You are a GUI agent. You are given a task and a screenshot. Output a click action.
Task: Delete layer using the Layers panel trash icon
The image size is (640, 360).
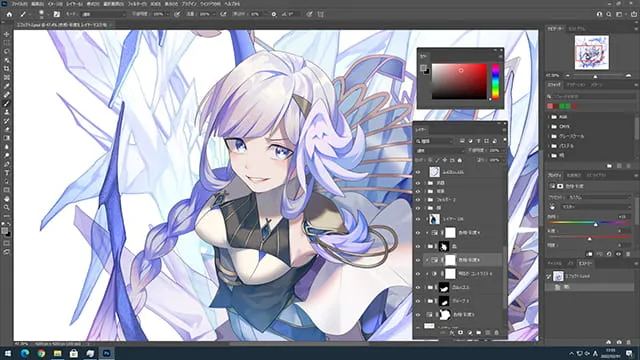coord(496,333)
